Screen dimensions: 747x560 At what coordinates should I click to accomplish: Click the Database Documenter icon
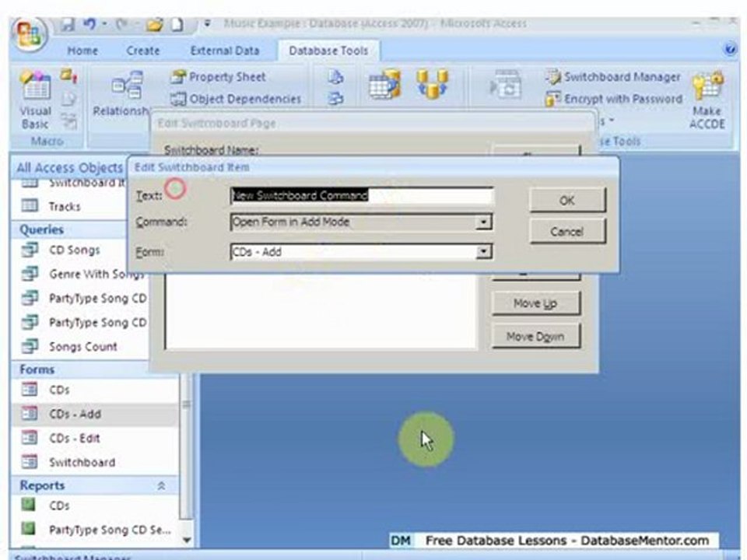pyautogui.click(x=335, y=77)
